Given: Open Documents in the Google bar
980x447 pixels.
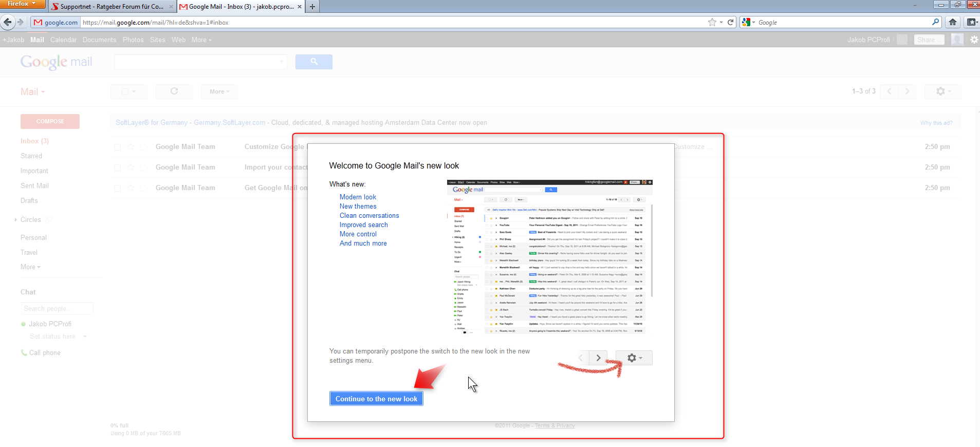Looking at the screenshot, I should click(99, 40).
